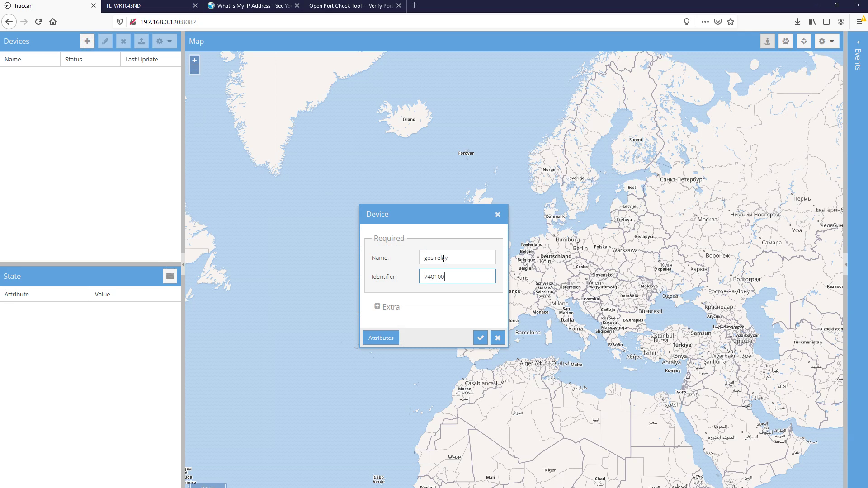This screenshot has width=868, height=488.
Task: Select the animal paw icon in map toolbar
Action: point(785,41)
